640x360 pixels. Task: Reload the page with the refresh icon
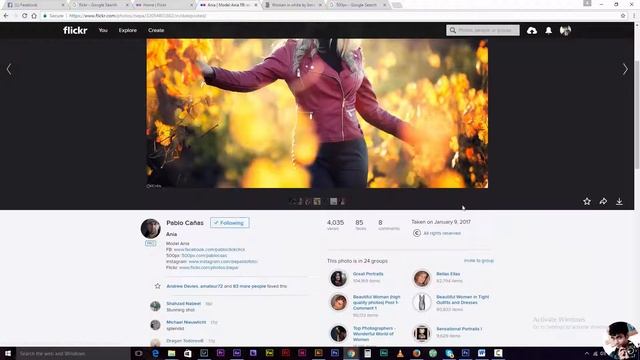[24, 16]
